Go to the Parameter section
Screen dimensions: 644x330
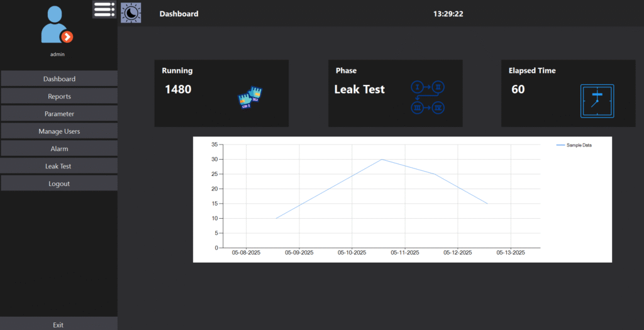click(59, 114)
